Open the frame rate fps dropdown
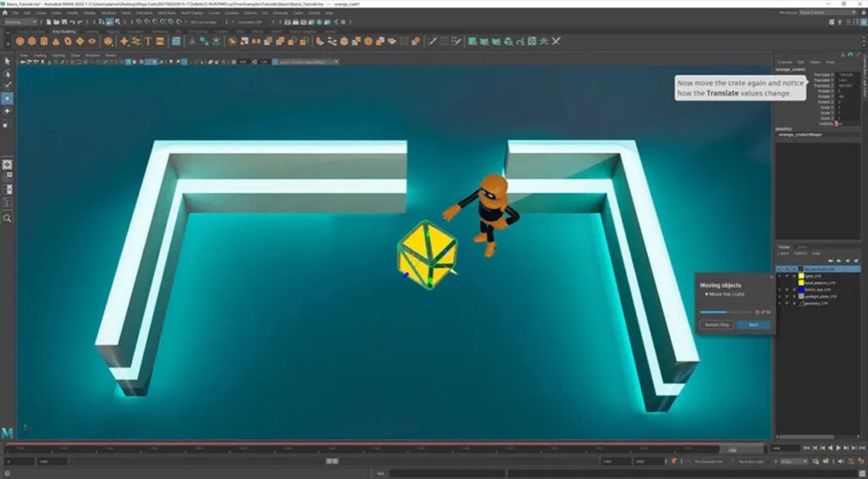This screenshot has width=868, height=479. [793, 460]
